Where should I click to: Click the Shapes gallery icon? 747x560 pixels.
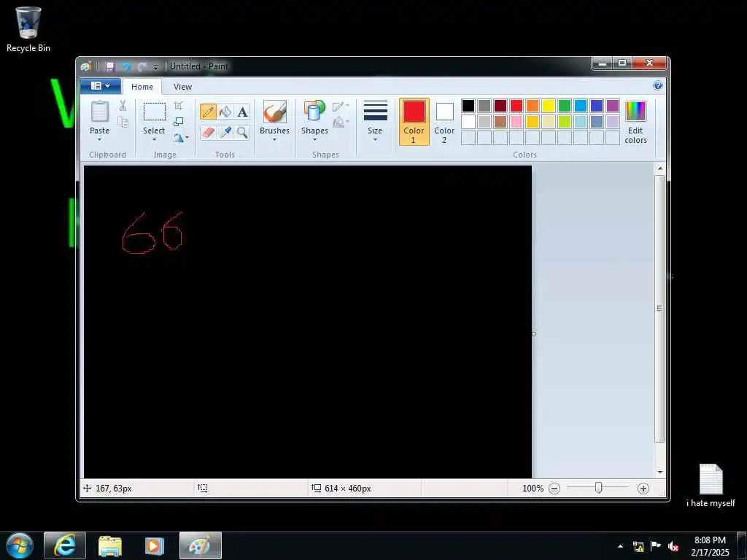click(x=314, y=112)
